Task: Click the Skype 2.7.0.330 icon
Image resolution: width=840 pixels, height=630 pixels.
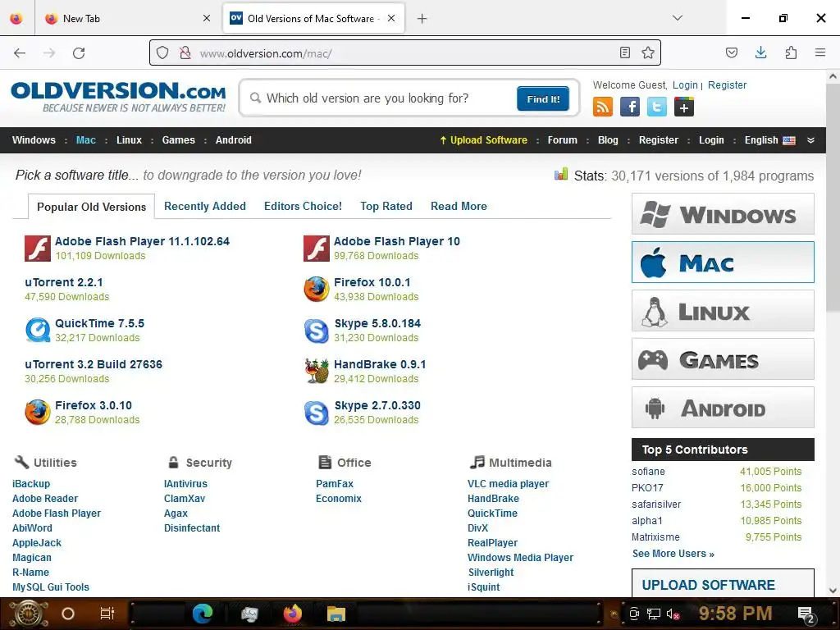Action: (317, 413)
